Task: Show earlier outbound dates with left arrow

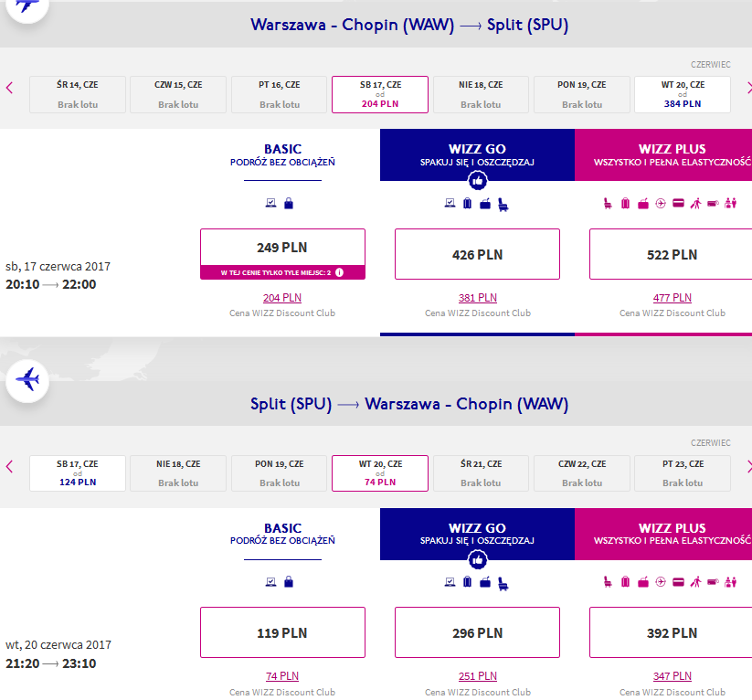Action: click(9, 88)
